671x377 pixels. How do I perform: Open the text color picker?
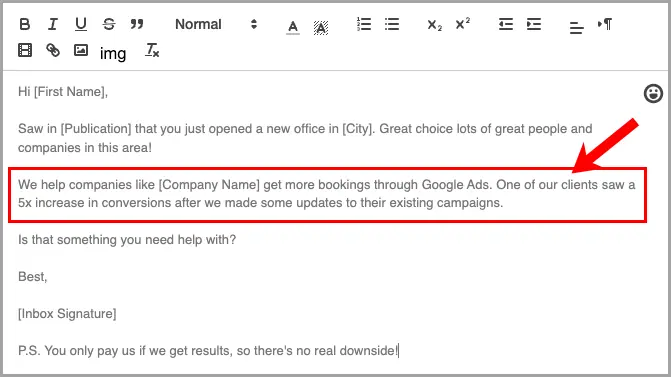[293, 27]
